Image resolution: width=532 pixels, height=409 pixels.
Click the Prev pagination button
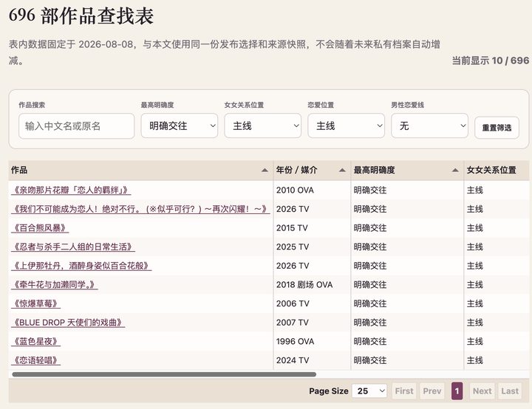(x=432, y=391)
